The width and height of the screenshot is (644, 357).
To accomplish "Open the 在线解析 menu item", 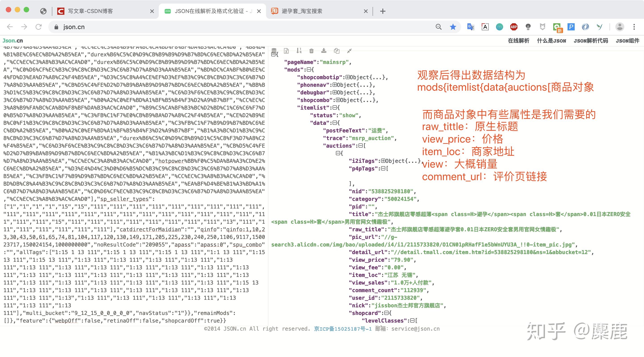I will tap(519, 41).
